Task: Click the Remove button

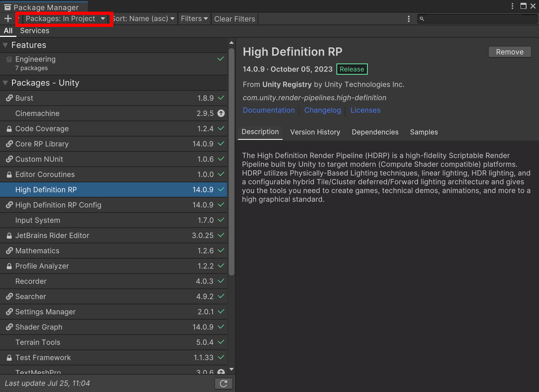Action: pos(510,52)
